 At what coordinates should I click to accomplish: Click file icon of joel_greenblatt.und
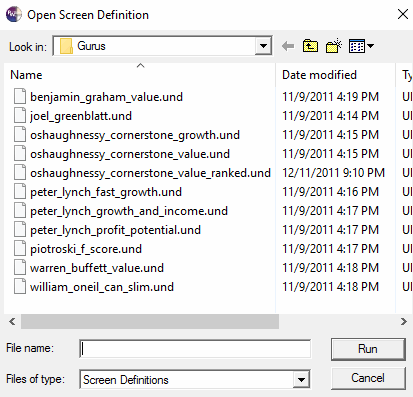point(20,116)
